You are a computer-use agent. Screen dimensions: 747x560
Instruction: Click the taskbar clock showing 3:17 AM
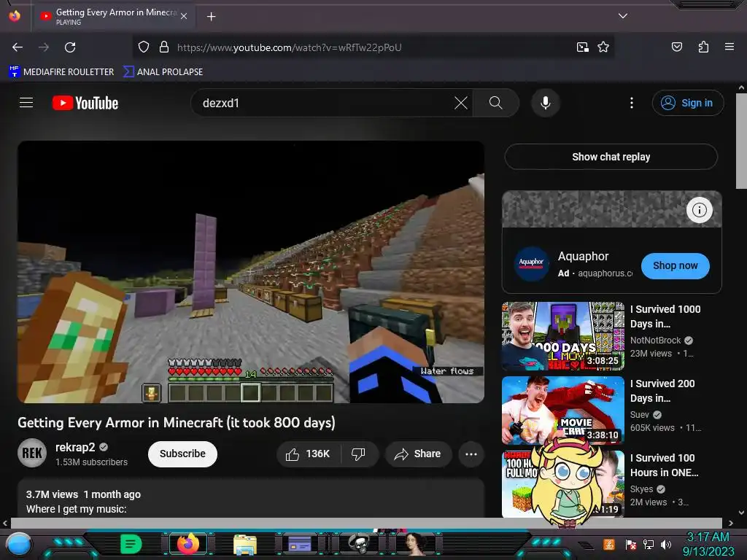[x=708, y=544]
